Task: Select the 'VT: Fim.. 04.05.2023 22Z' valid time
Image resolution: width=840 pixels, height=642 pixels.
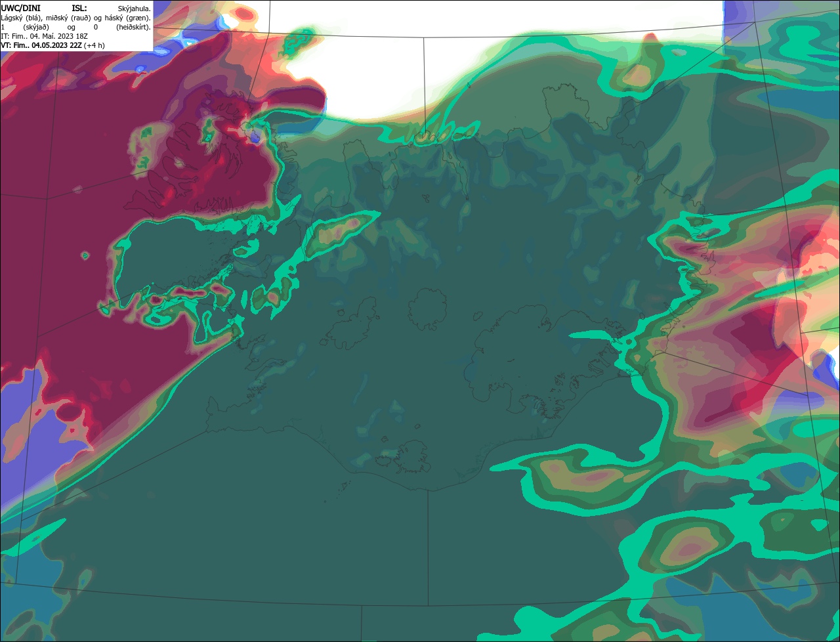Action: point(41,45)
